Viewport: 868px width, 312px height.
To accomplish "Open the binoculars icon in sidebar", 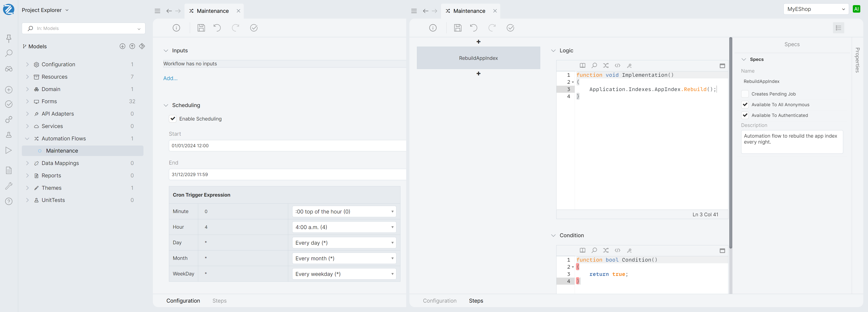I will click(x=9, y=69).
